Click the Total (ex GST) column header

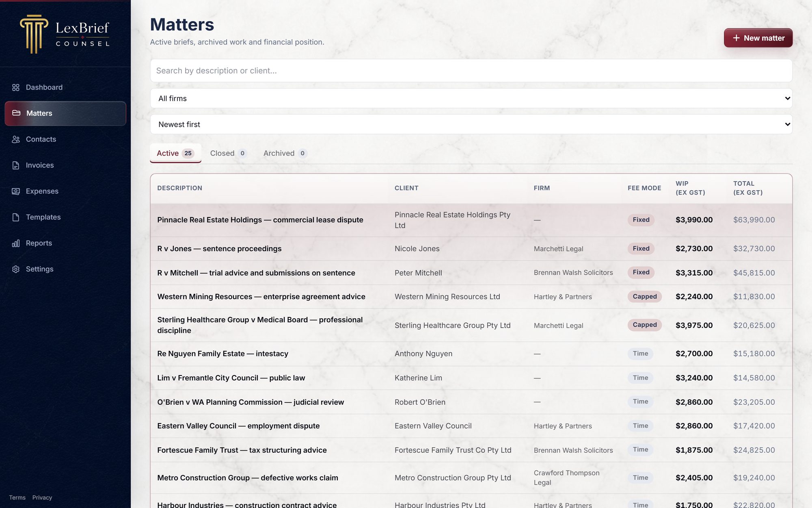[748, 188]
